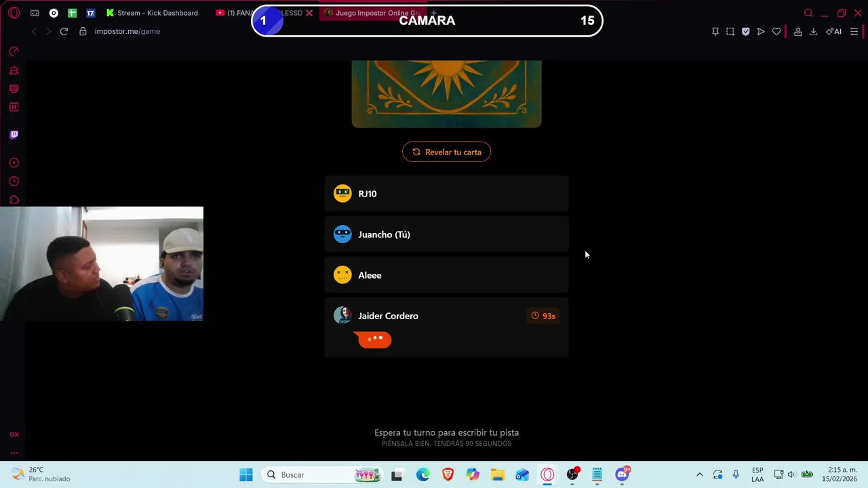Screen dimensions: 868x488
Task: Open the downloads panel
Action: point(813,31)
